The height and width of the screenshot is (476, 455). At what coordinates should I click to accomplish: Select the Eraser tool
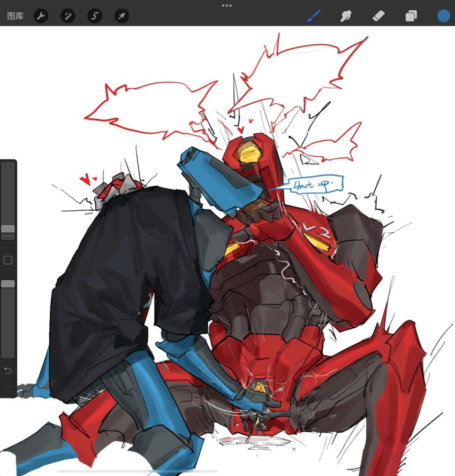(x=378, y=16)
